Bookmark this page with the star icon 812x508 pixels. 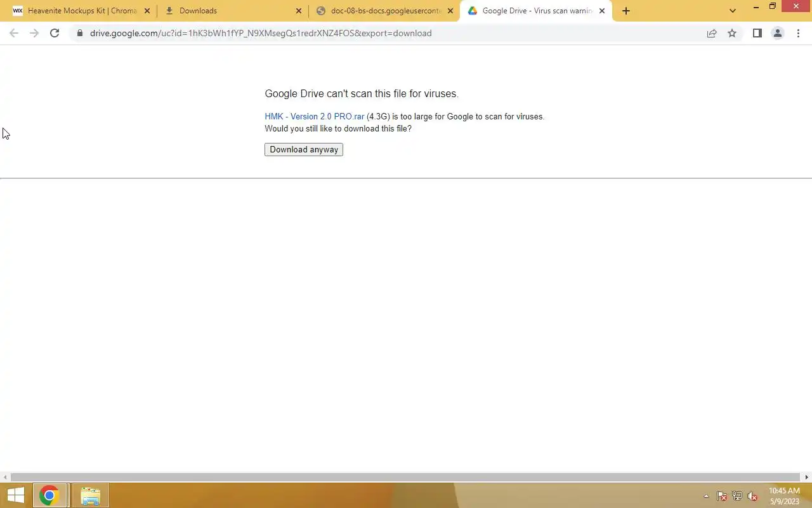coord(732,33)
